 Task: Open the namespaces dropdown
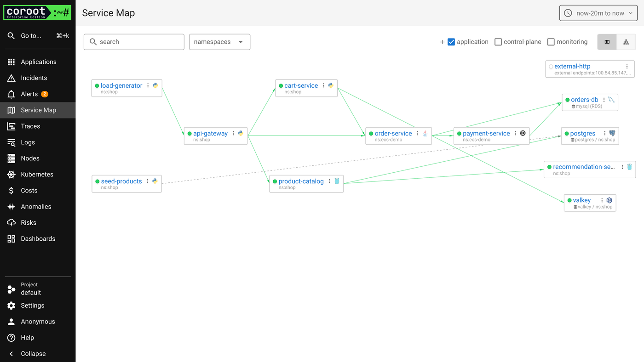point(219,42)
